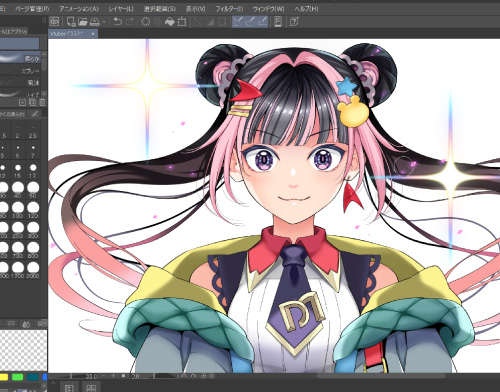Open the ウィンドウ(W) menu
Viewport: 500px width, 392px height.
(x=269, y=9)
